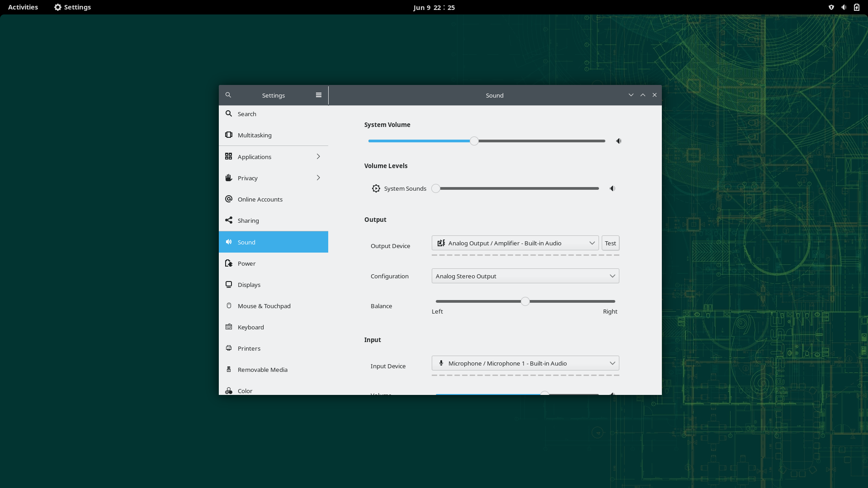Mute System Sounds via its speaker icon
This screenshot has width=868, height=488.
612,188
